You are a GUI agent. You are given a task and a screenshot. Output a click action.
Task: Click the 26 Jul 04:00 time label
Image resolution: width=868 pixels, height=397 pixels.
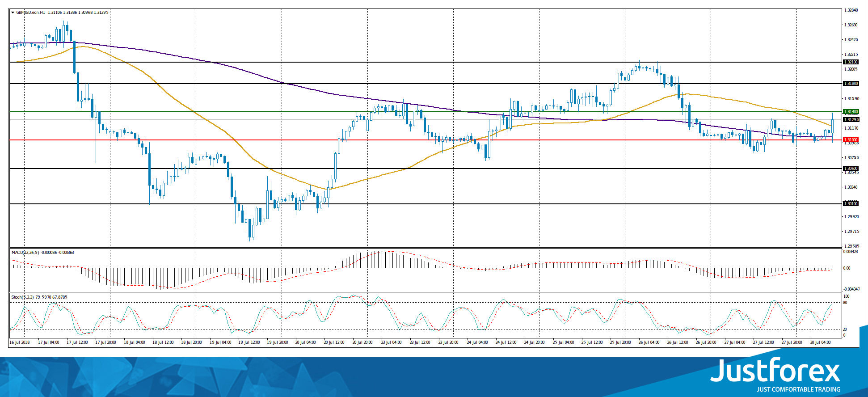click(649, 342)
